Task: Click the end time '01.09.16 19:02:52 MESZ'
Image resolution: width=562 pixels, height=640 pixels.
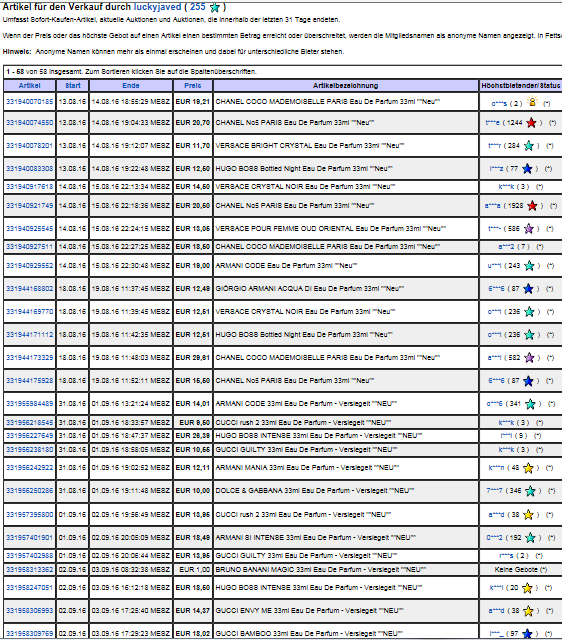Action: point(131,468)
